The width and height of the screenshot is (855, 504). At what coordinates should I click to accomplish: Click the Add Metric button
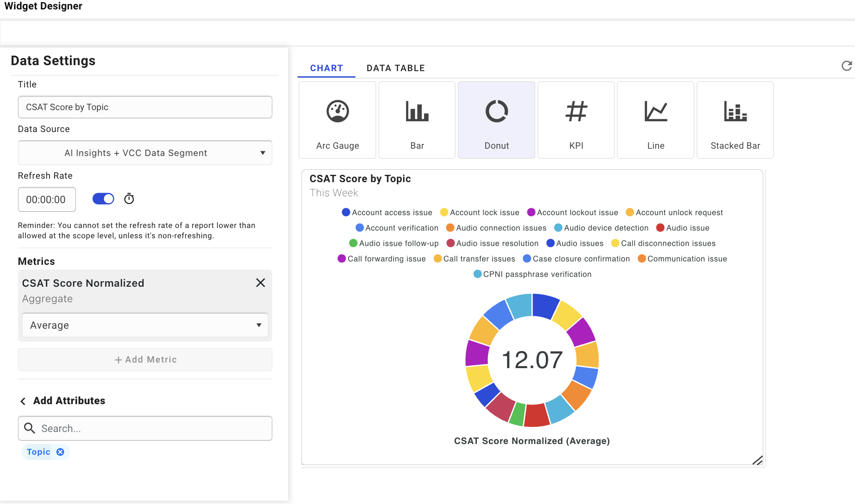[x=145, y=360]
